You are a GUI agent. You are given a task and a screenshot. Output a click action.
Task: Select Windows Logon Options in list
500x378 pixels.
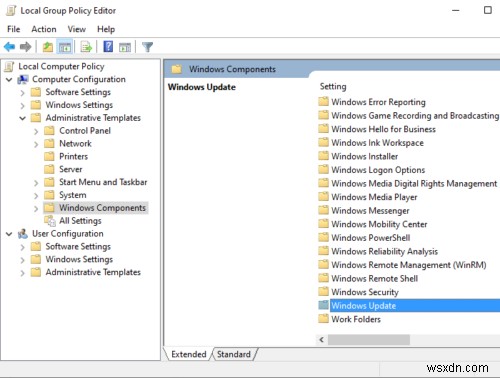(x=378, y=170)
